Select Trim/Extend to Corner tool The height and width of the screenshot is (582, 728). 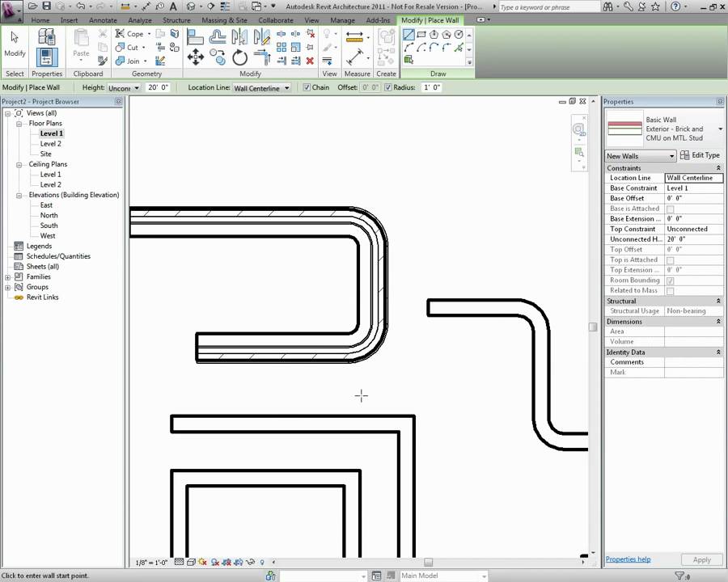click(x=262, y=57)
